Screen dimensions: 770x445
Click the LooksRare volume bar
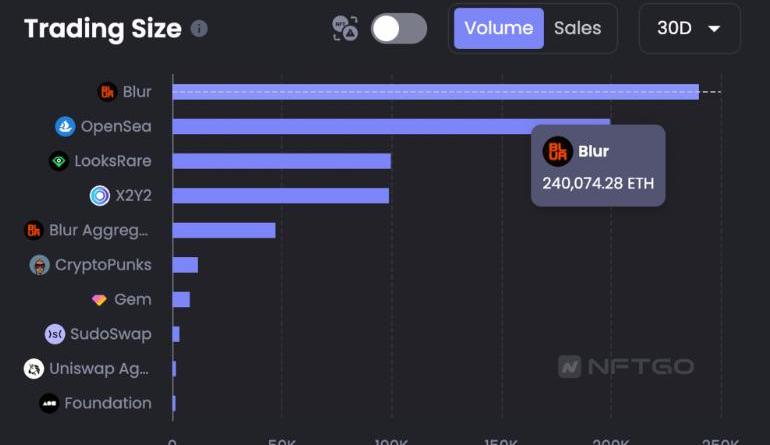click(281, 161)
